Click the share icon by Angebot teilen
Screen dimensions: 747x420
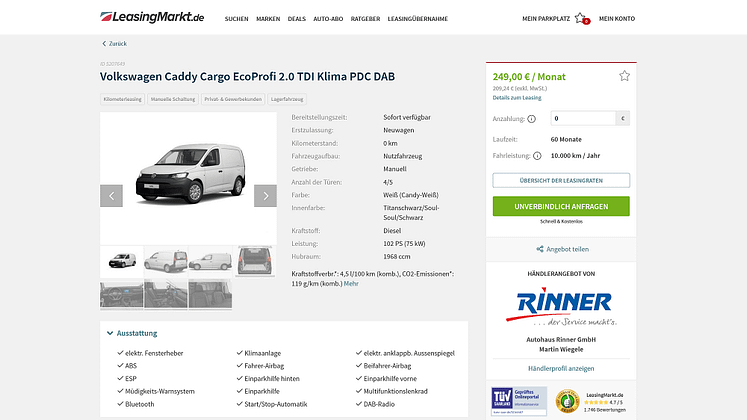[540, 249]
